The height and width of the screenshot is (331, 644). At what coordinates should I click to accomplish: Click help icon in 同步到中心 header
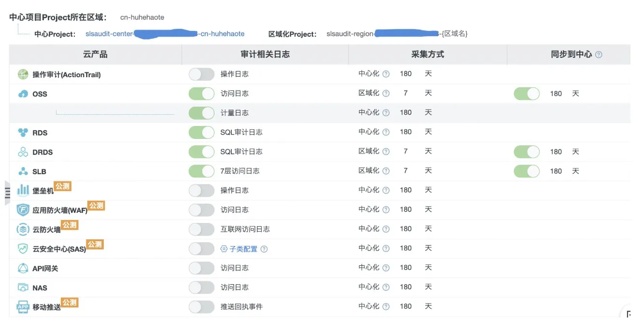pos(599,55)
